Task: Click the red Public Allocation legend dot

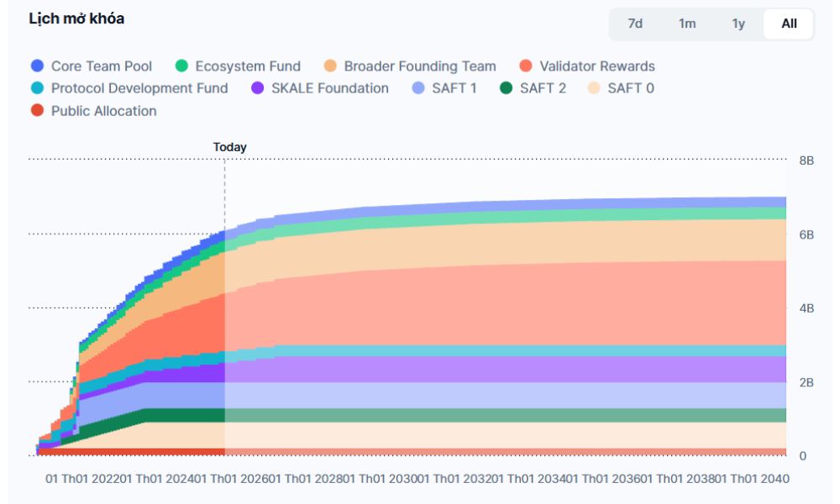Action: (x=37, y=111)
